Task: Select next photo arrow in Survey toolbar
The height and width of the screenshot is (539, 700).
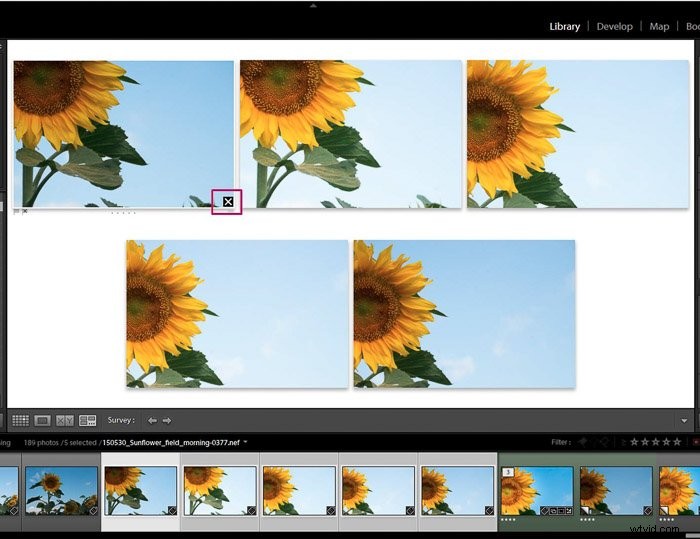Action: tap(167, 420)
